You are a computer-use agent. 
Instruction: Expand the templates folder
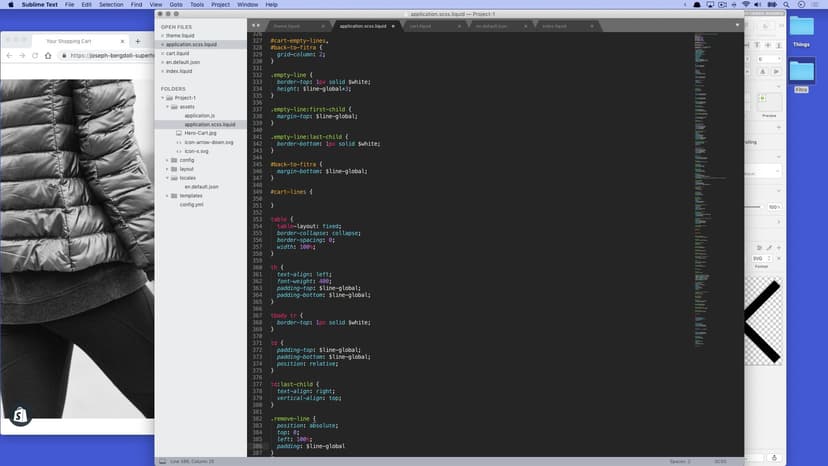[x=168, y=195]
